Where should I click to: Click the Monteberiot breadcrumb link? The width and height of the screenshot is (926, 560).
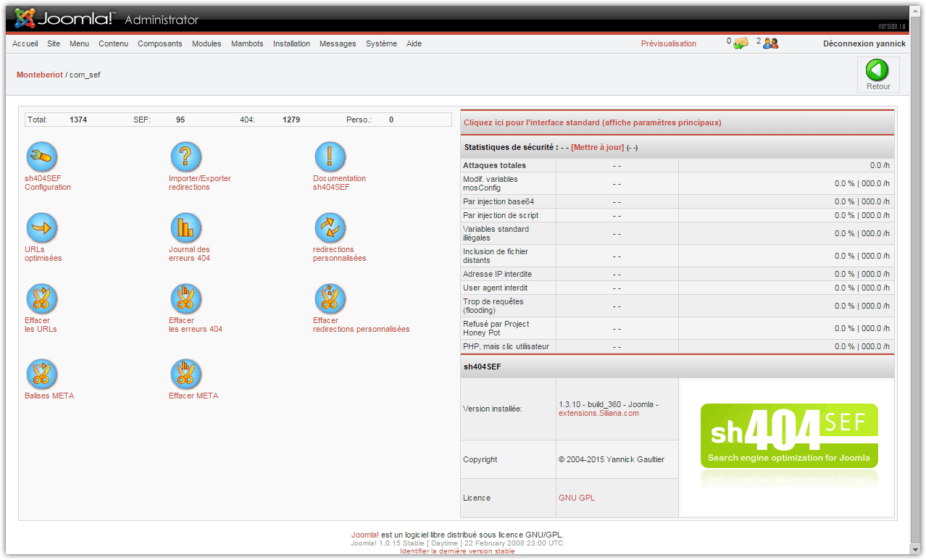click(40, 75)
